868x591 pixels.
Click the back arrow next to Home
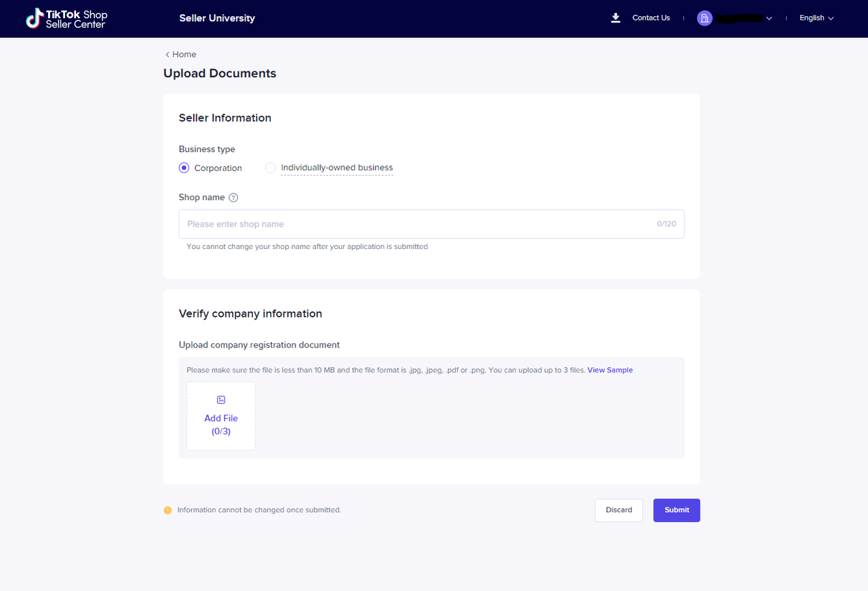tap(167, 55)
